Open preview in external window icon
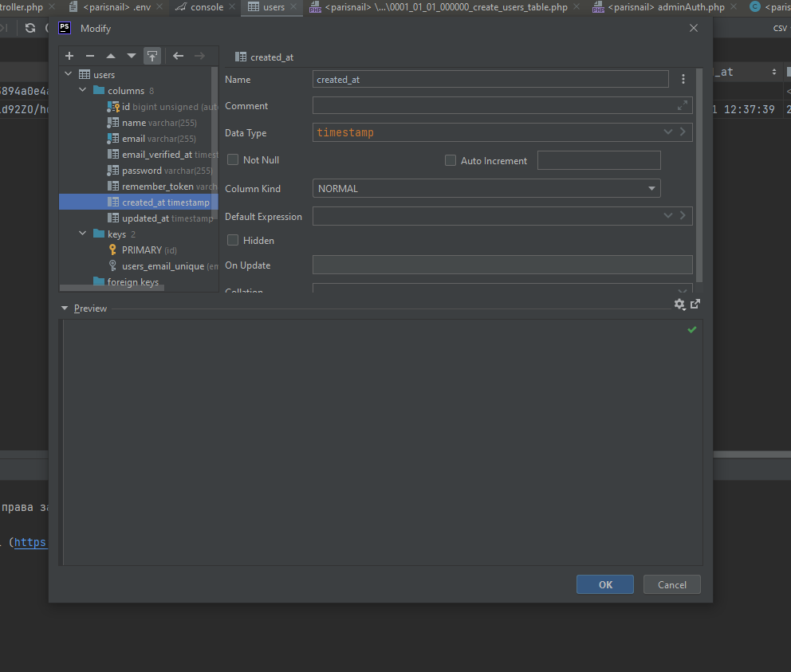 pyautogui.click(x=695, y=304)
